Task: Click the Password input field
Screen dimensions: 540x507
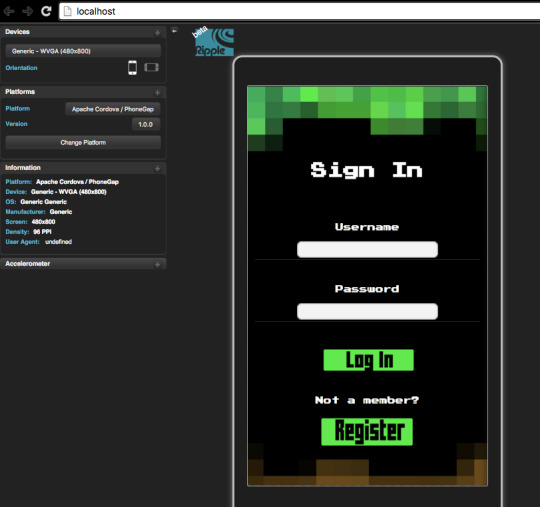Action: (367, 311)
